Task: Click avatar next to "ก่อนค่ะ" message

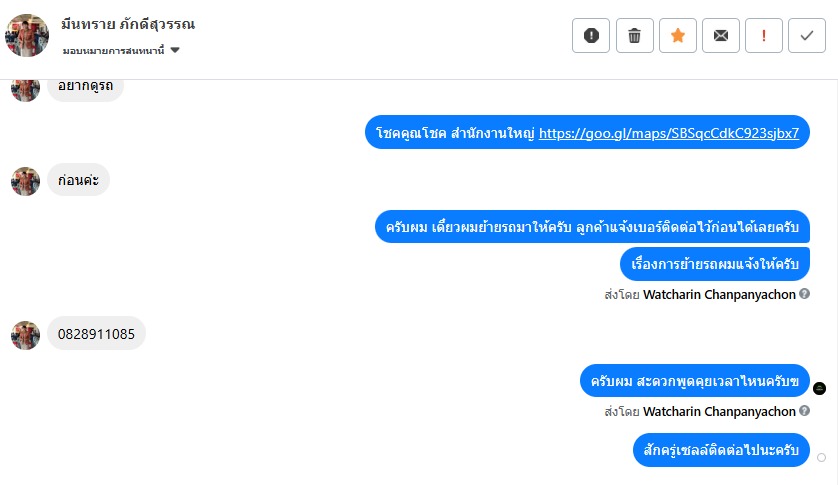Action: [25, 181]
